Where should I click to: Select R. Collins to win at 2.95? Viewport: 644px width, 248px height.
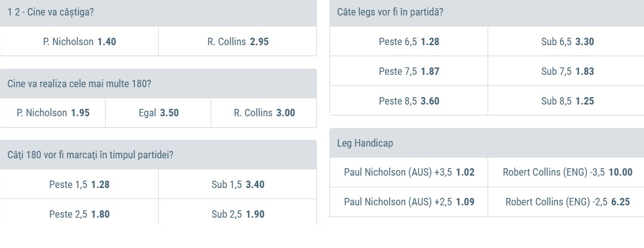[x=238, y=42]
